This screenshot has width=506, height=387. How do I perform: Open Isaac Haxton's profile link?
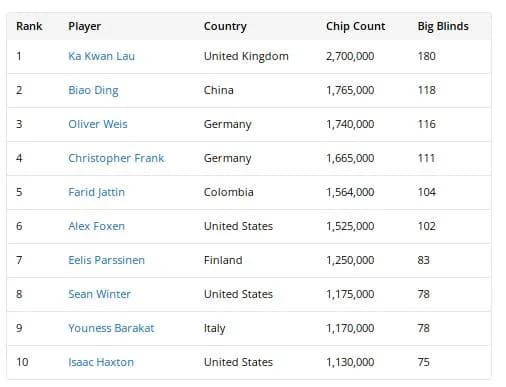coord(101,362)
